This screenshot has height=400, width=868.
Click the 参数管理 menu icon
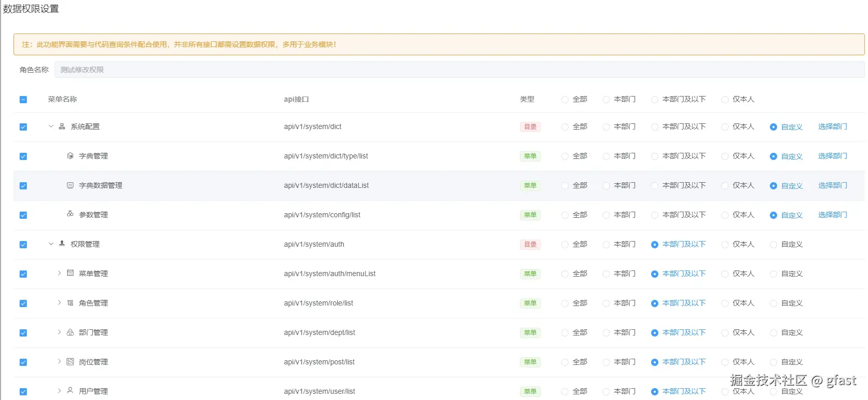click(70, 214)
